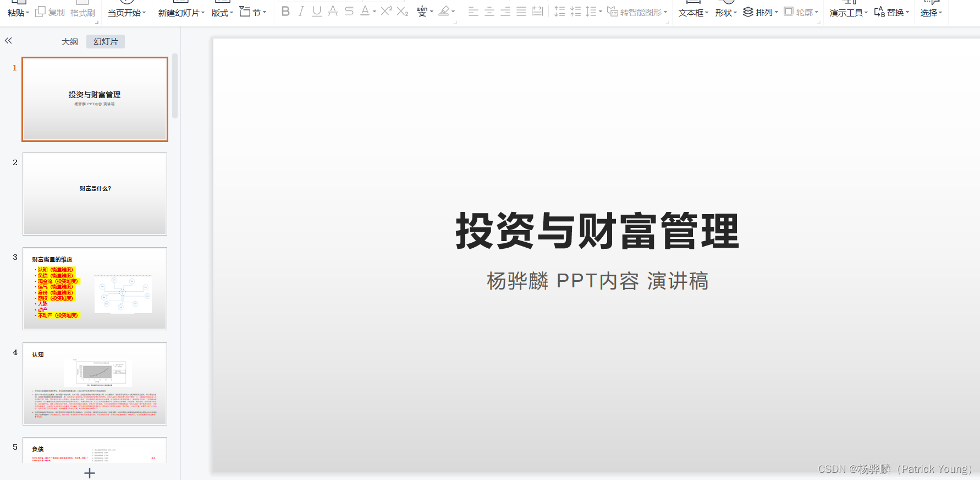980x480 pixels.
Task: Open 轮廓 outline dropdown
Action: click(801, 12)
